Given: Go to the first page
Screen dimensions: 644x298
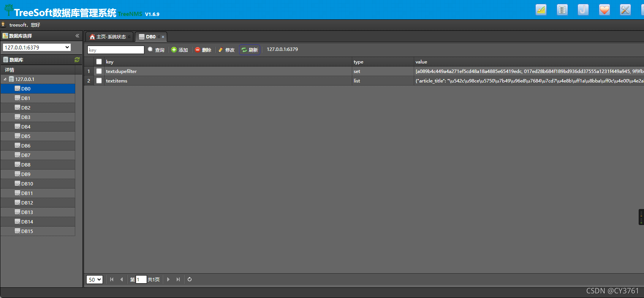Looking at the screenshot, I should point(112,279).
